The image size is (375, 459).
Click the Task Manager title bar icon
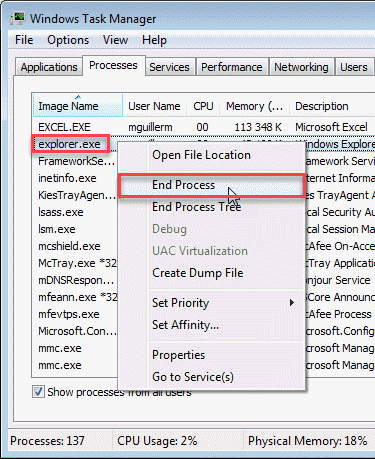(18, 18)
